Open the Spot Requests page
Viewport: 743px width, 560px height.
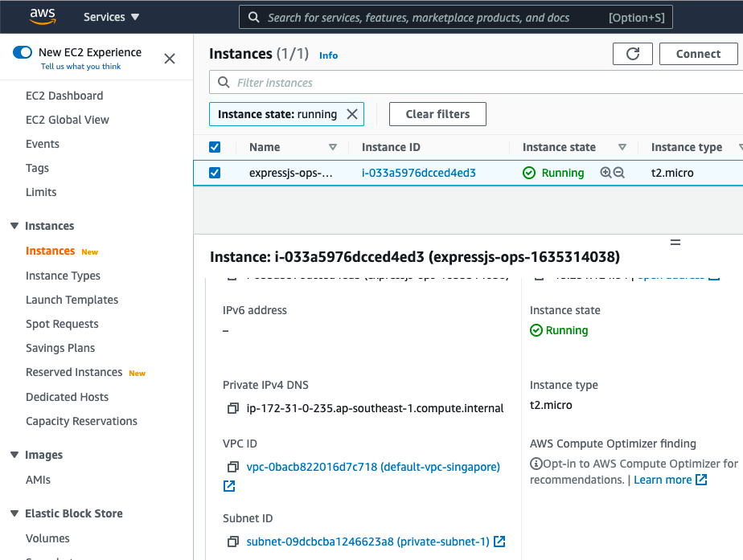tap(60, 324)
